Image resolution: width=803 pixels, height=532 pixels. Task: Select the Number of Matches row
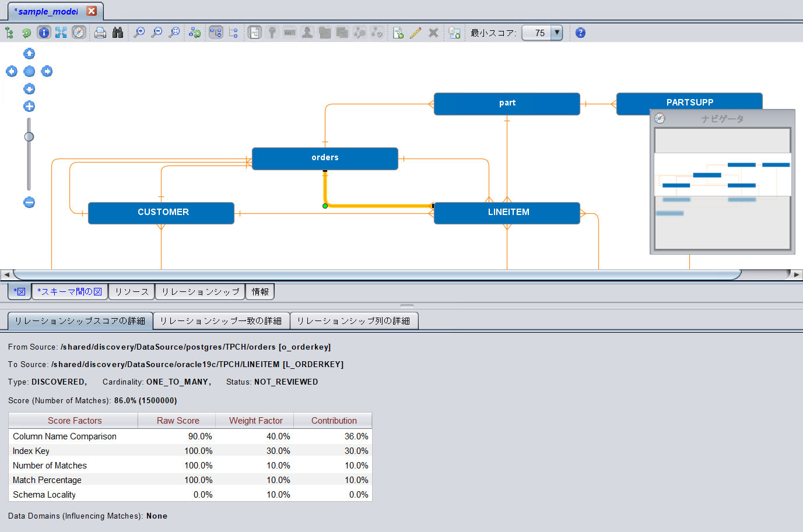tap(191, 466)
